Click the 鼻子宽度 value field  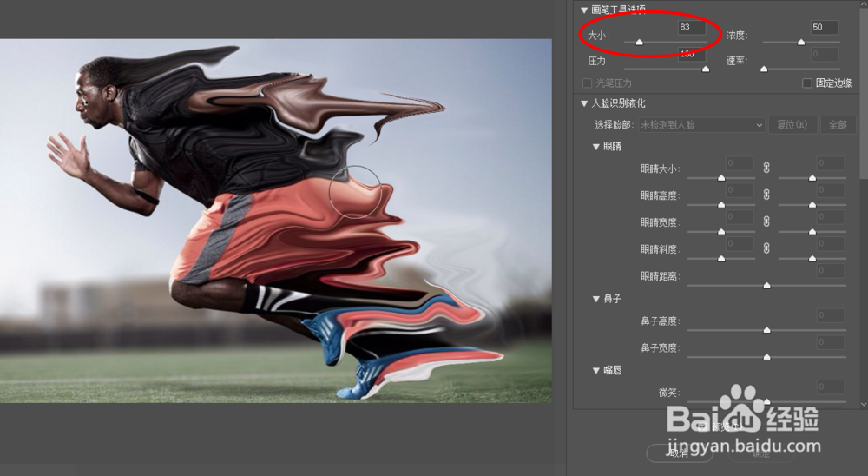(831, 342)
